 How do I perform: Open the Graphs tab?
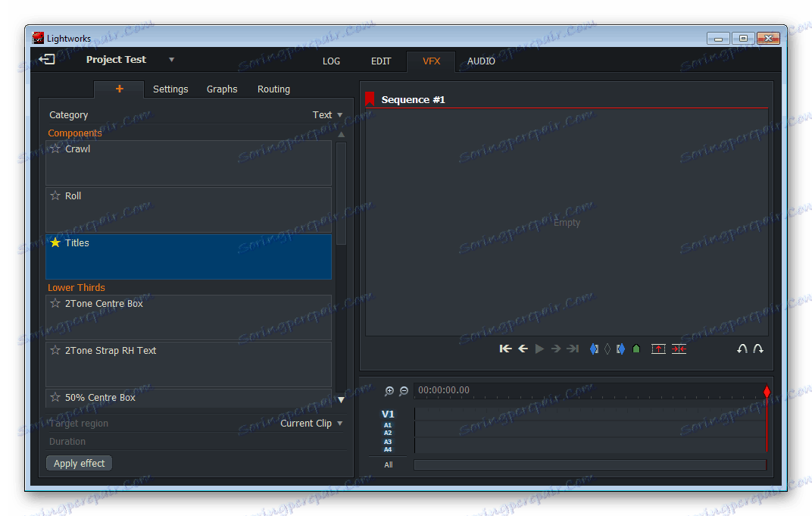222,89
